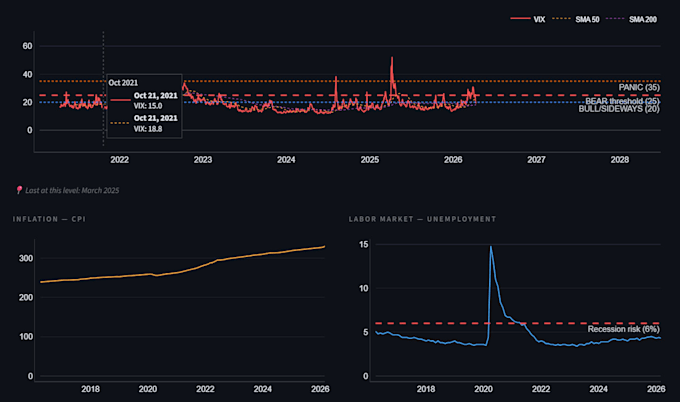Click the August 2024 VIX spike
Image resolution: width=680 pixels, height=402 pixels.
(x=336, y=78)
